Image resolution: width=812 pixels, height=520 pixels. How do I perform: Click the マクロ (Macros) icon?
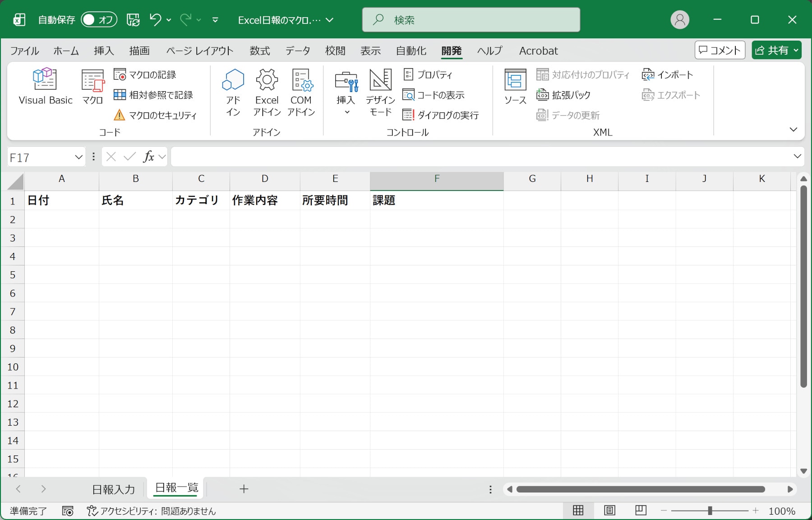[x=92, y=87]
